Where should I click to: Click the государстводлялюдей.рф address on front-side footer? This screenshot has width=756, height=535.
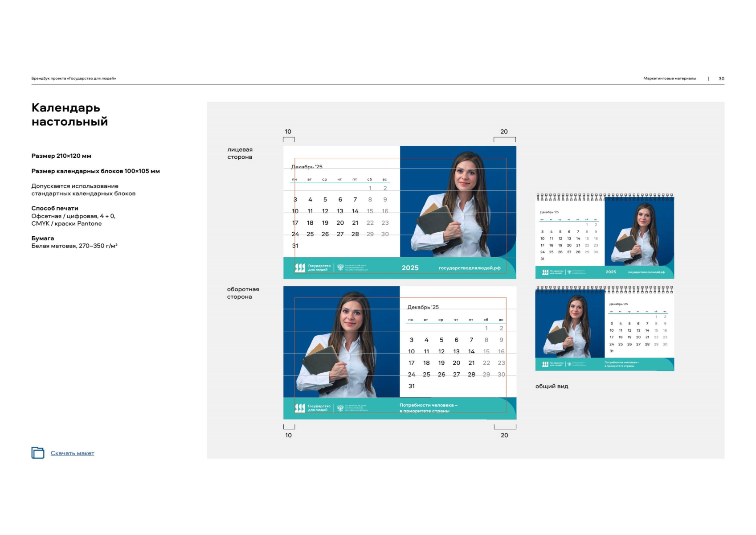[470, 268]
